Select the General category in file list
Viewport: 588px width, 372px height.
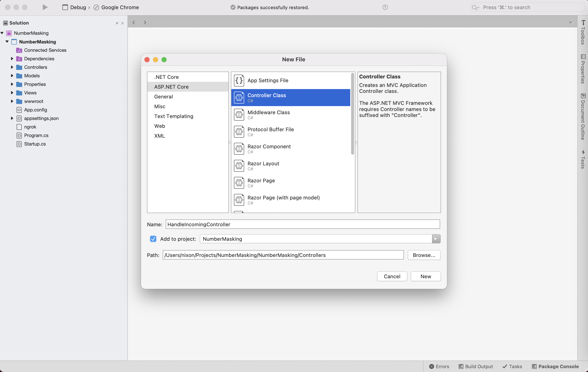(163, 97)
